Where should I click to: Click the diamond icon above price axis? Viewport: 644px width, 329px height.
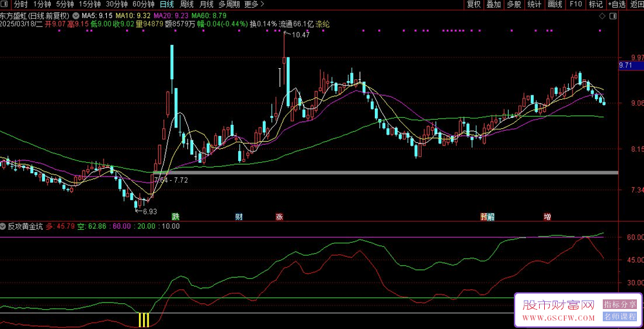602,16
